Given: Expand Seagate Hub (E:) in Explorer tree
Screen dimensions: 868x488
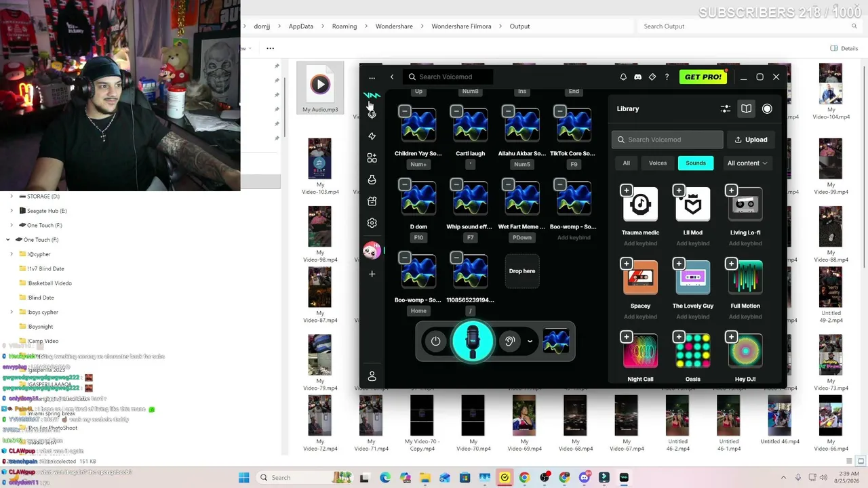Looking at the screenshot, I should tap(12, 211).
